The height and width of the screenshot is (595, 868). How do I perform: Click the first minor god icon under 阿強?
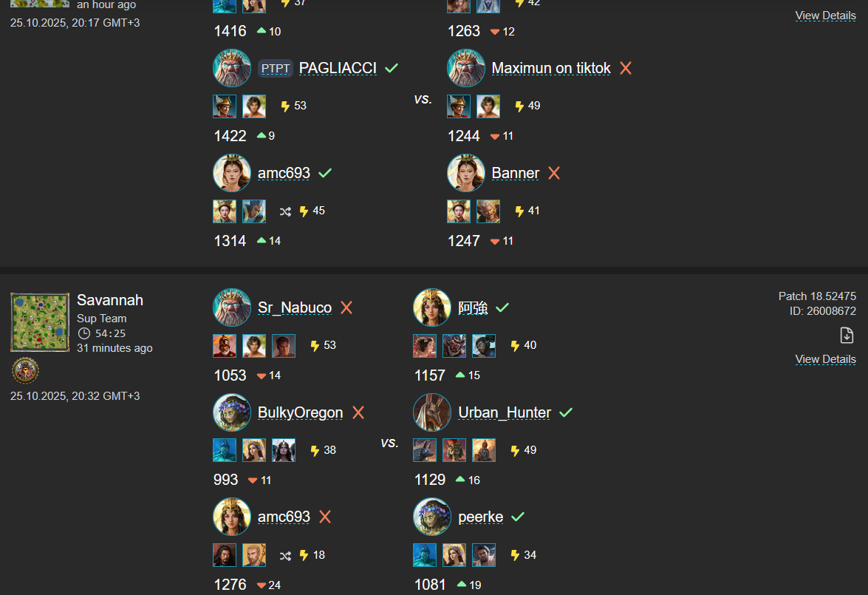(425, 346)
